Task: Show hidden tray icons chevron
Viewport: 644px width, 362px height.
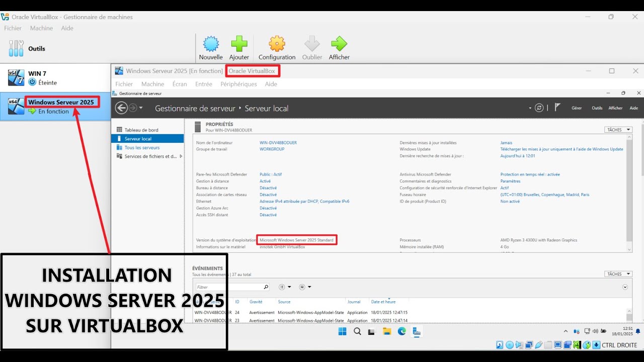Action: pyautogui.click(x=566, y=331)
